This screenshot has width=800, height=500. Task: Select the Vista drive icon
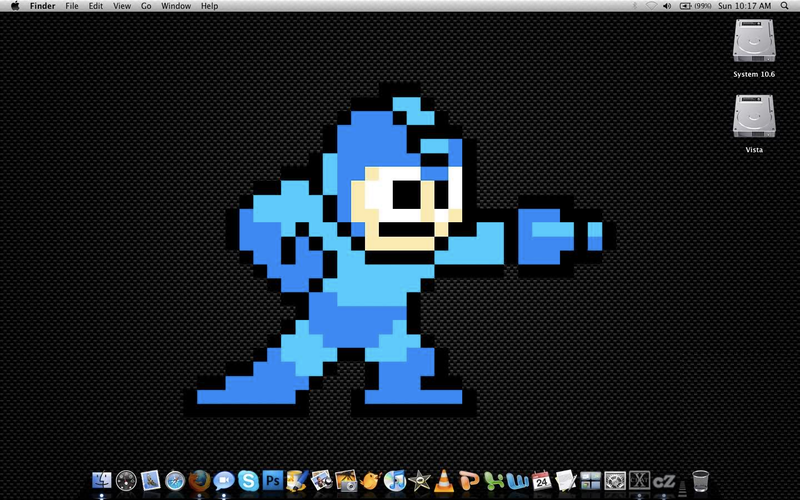coord(754,116)
